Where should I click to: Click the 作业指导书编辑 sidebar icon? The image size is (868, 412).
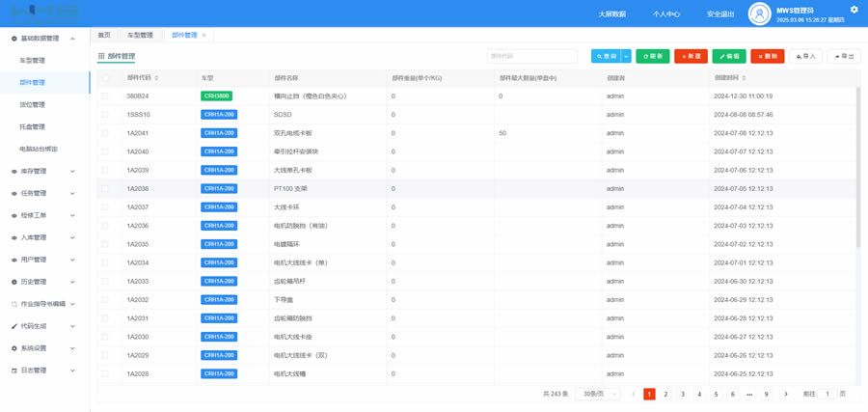point(14,304)
